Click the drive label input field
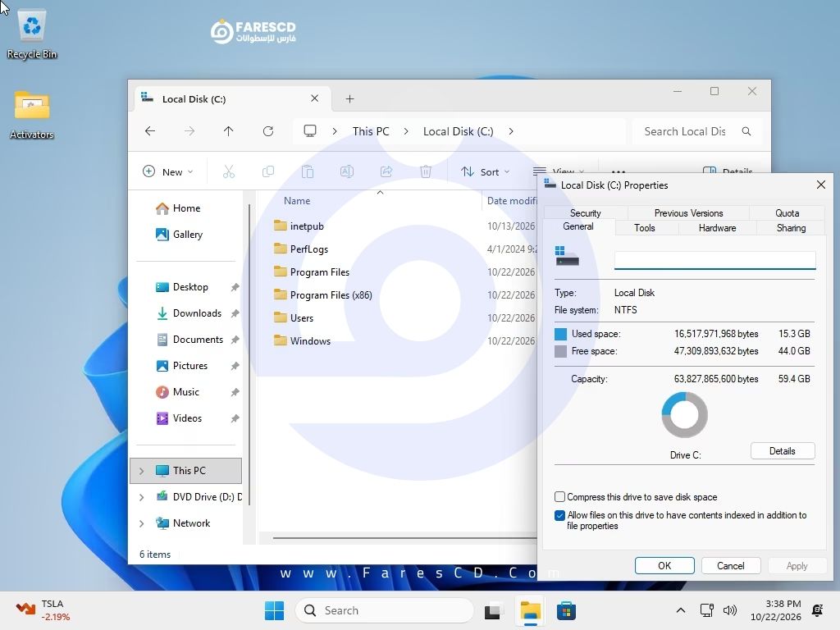Image resolution: width=840 pixels, height=630 pixels. (x=714, y=260)
